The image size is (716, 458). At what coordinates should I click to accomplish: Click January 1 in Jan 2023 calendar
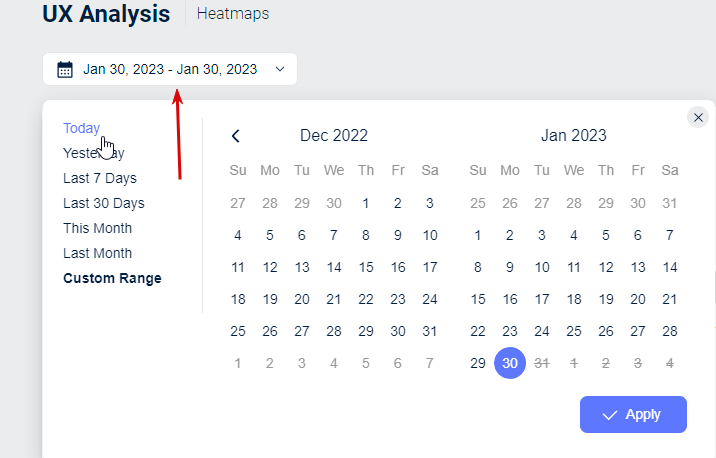point(478,236)
